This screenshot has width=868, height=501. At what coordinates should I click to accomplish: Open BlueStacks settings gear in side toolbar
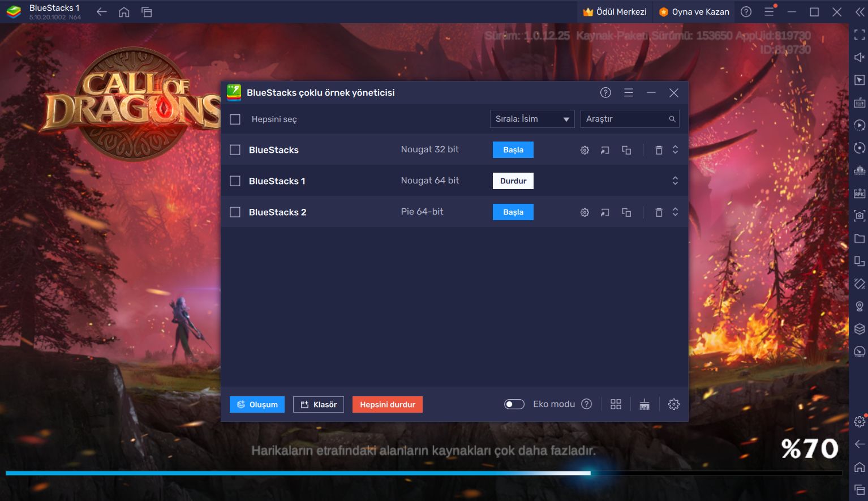860,422
